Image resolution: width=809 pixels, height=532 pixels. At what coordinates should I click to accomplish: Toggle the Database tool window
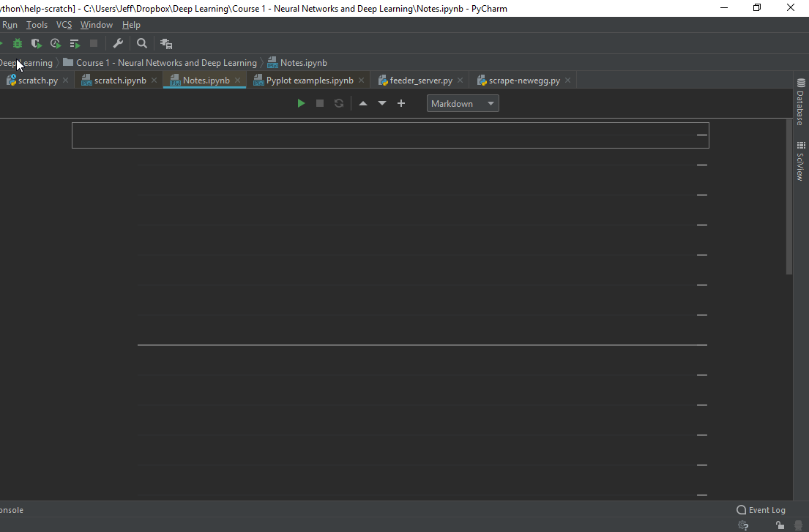(x=801, y=102)
